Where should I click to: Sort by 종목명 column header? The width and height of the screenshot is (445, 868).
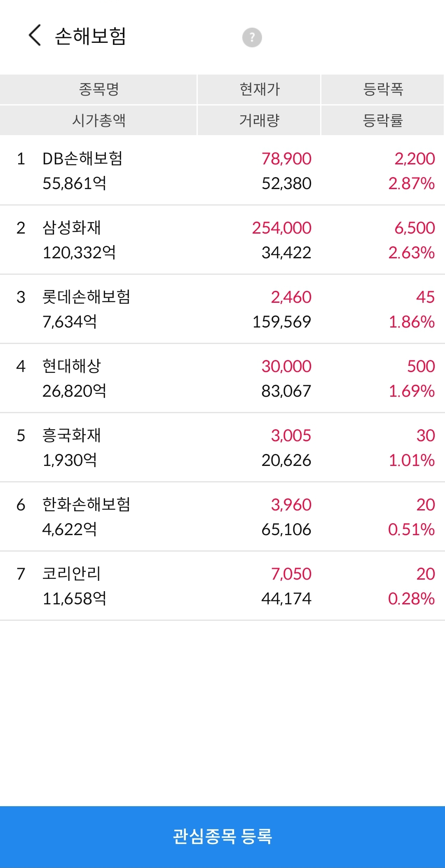(x=98, y=89)
